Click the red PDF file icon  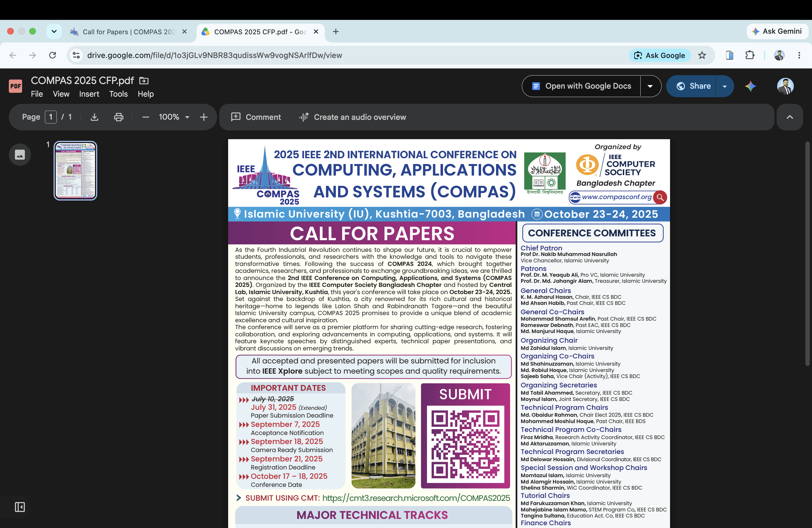[x=15, y=86]
